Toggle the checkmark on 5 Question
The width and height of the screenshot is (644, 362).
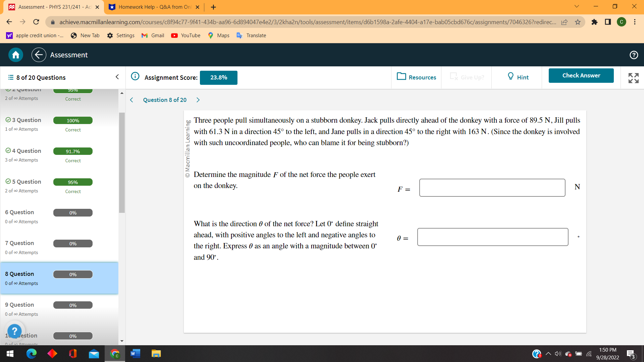(8, 181)
